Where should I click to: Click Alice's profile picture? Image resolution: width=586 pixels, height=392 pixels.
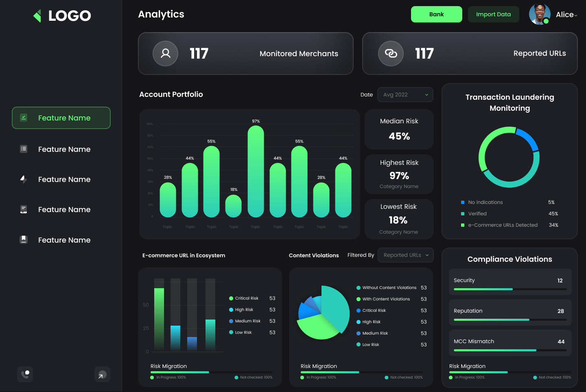click(539, 14)
